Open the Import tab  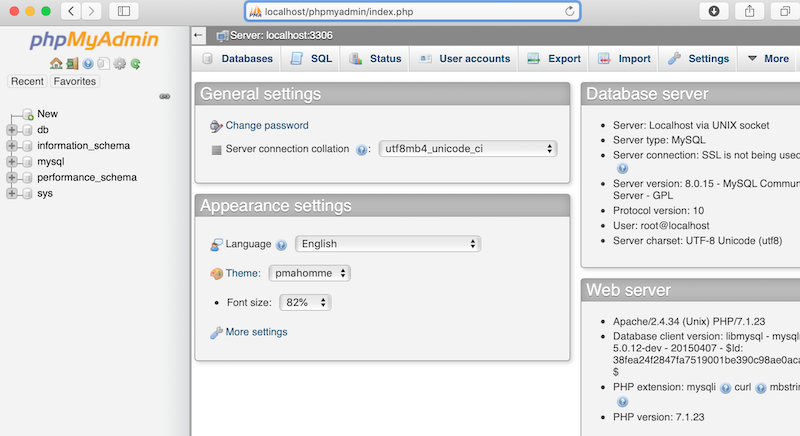pos(623,59)
